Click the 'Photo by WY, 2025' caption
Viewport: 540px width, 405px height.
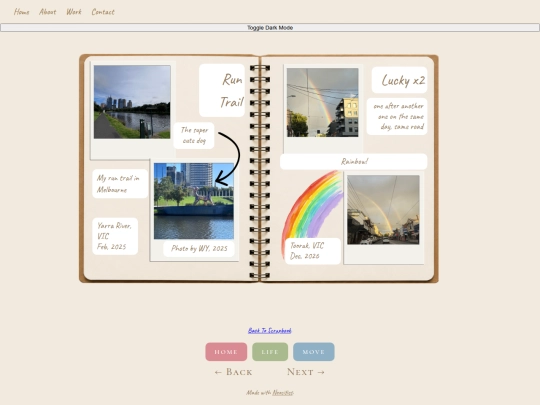tap(199, 248)
